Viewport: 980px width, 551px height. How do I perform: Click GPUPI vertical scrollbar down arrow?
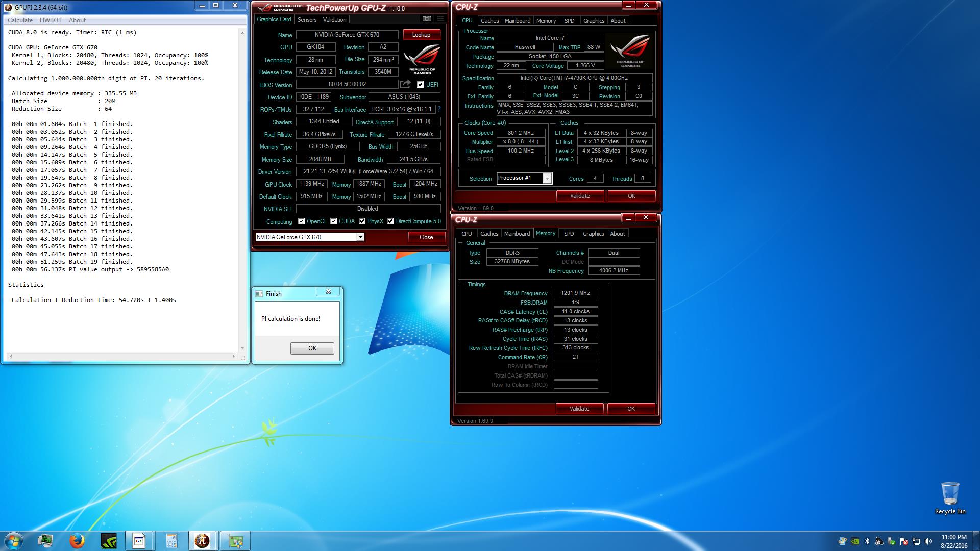(242, 347)
